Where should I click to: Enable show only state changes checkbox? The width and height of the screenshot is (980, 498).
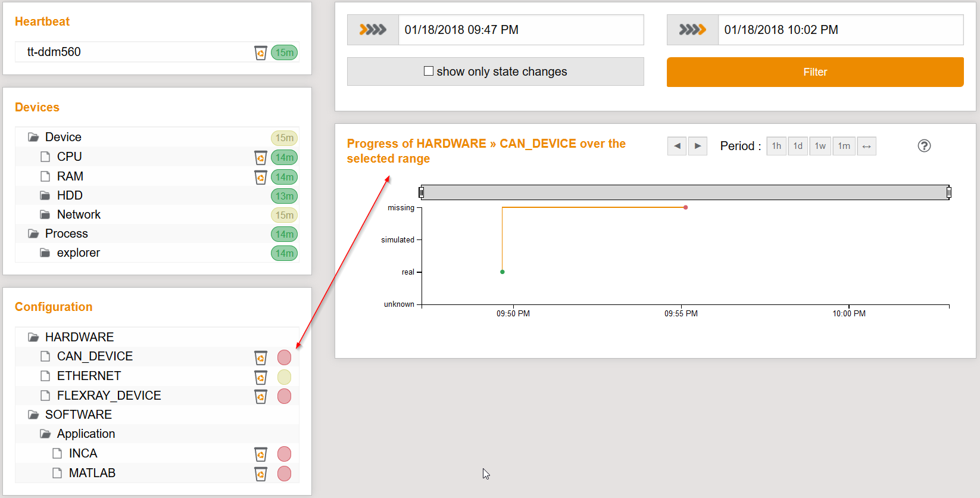(429, 71)
